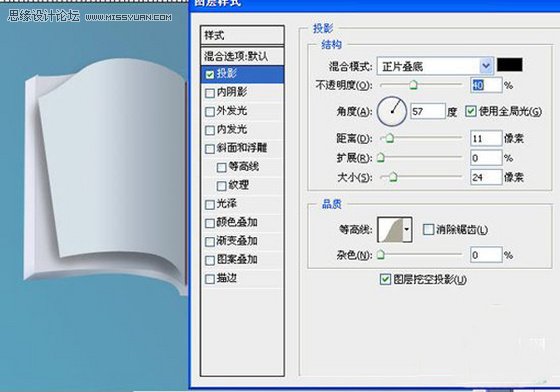Click the 扩展 spread slider handle
Screen dimensions: 560x392
click(x=381, y=157)
